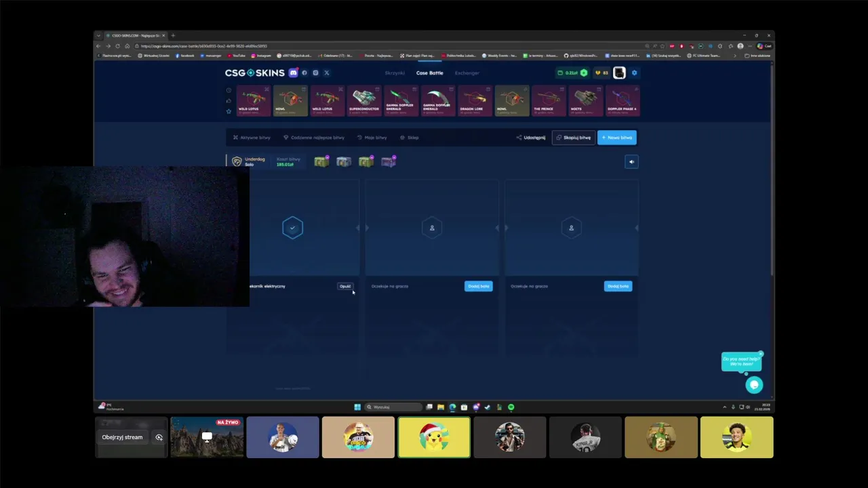Click the gold coin counter showing 83
Viewport: 868px width, 488px height.
pyautogui.click(x=601, y=73)
